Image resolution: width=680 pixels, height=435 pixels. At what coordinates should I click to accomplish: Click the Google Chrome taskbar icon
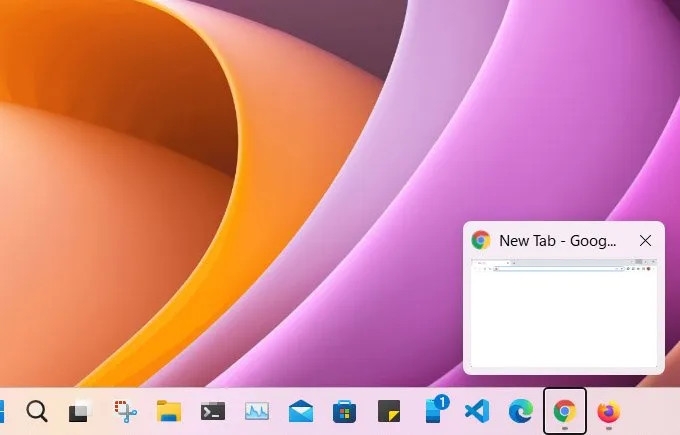(565, 411)
